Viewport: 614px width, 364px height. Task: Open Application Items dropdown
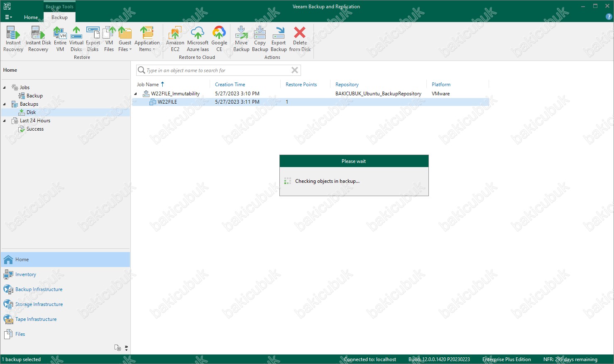pos(147,39)
